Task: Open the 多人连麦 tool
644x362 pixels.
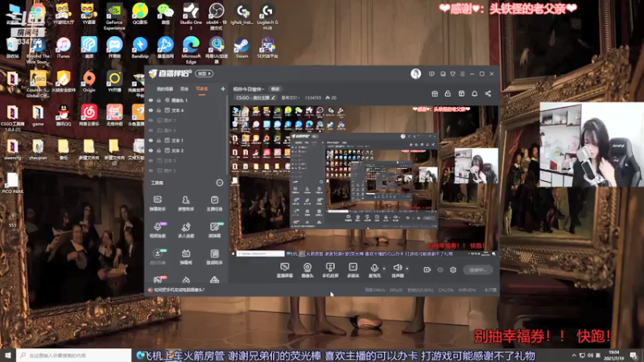Action: coord(186,230)
